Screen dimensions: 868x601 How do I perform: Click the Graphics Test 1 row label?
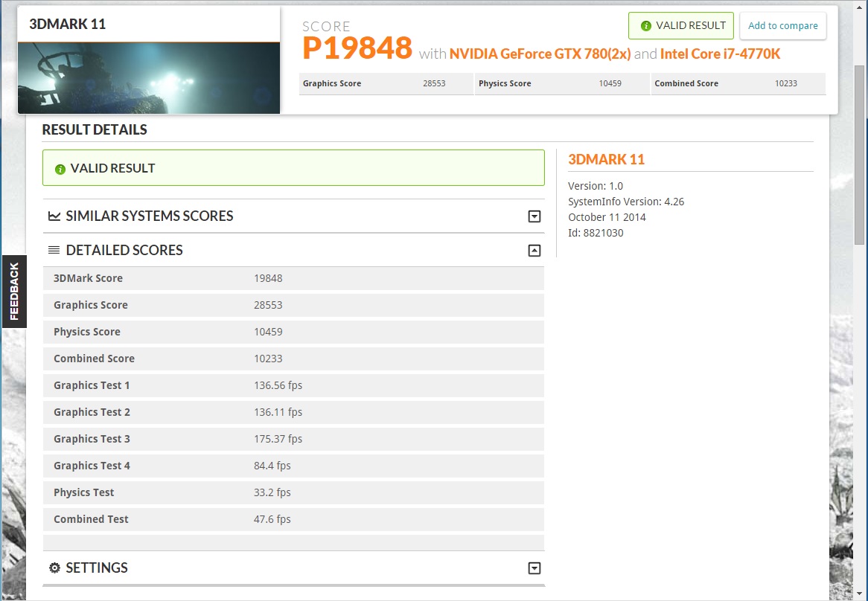(92, 385)
